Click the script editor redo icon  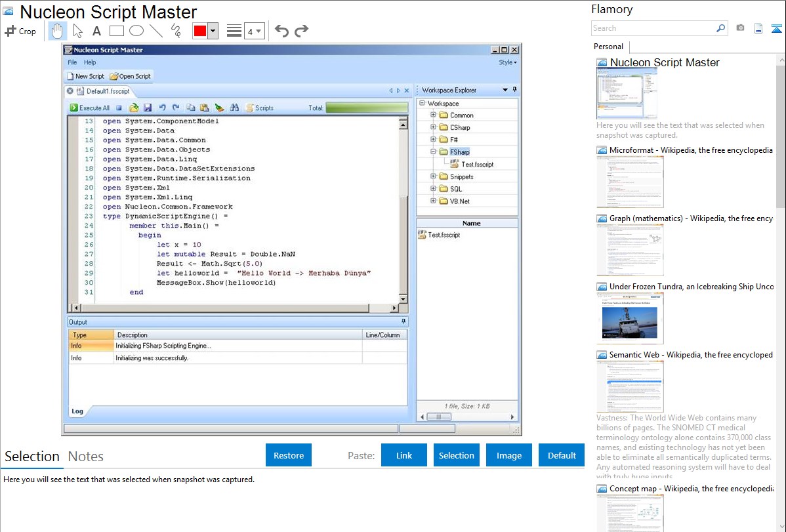(x=176, y=108)
